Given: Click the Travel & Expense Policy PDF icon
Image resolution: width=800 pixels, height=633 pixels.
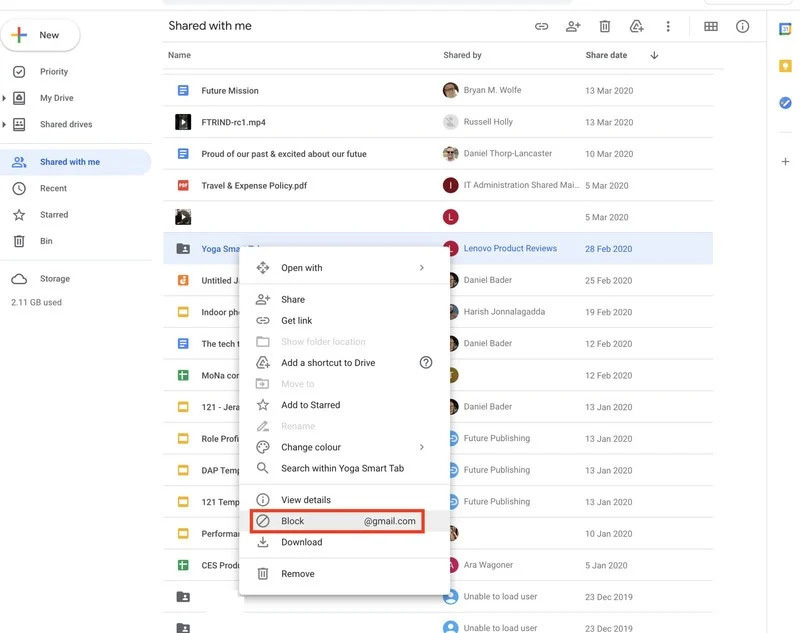Looking at the screenshot, I should [183, 185].
